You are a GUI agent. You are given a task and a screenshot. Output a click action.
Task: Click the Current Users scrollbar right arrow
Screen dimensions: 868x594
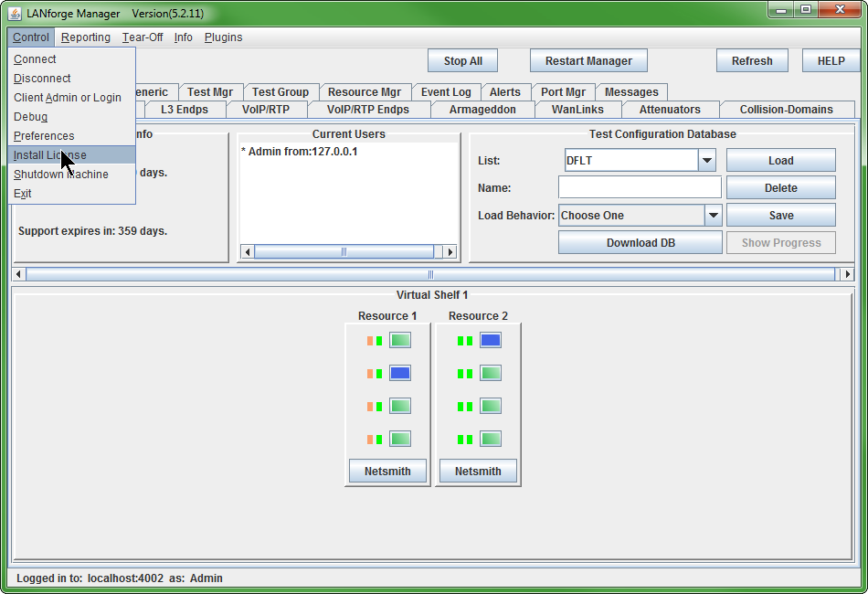[449, 252]
